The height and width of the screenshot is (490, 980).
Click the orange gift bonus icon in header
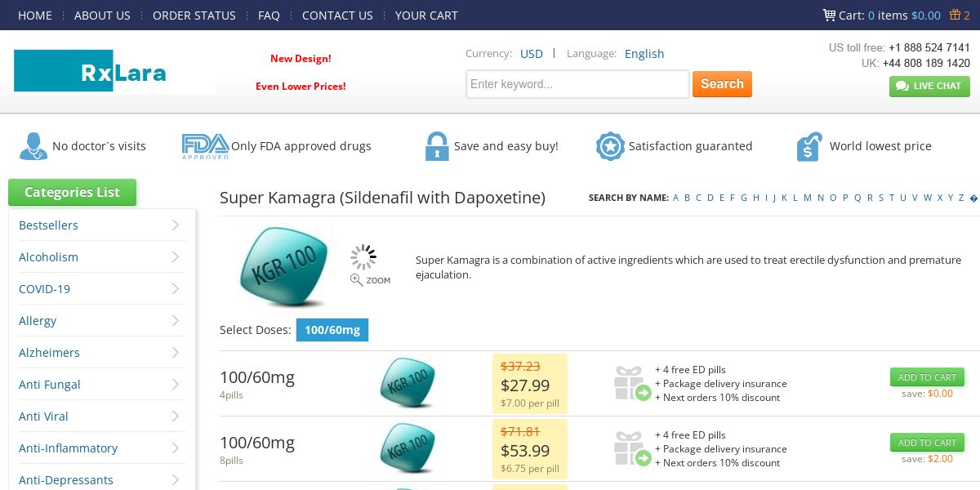click(954, 15)
